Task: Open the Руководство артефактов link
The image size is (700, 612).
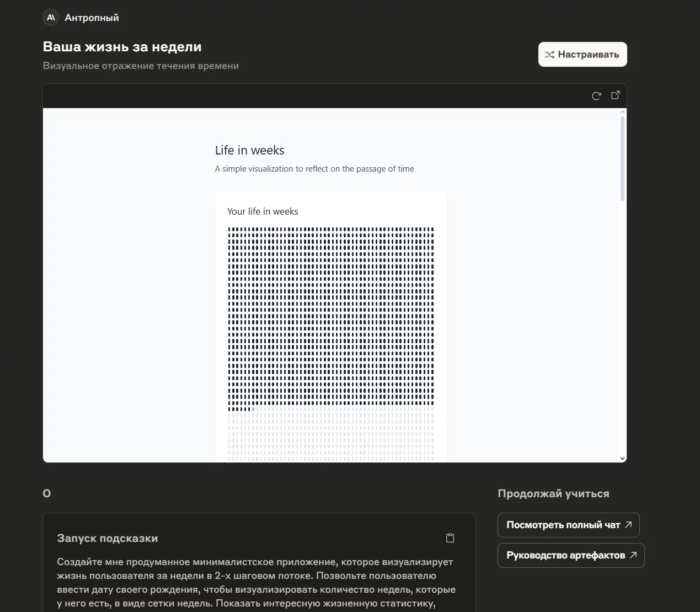Action: (x=565, y=555)
